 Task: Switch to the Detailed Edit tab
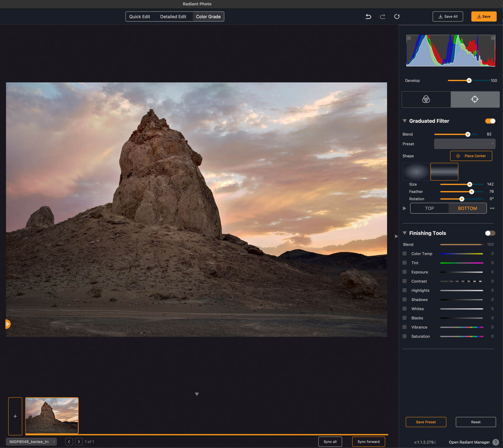(x=173, y=17)
